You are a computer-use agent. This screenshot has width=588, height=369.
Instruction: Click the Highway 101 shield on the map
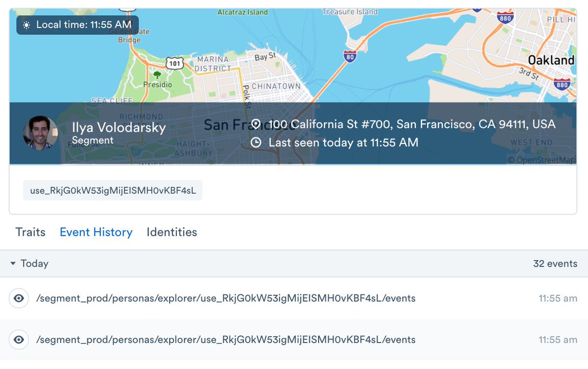click(x=174, y=63)
